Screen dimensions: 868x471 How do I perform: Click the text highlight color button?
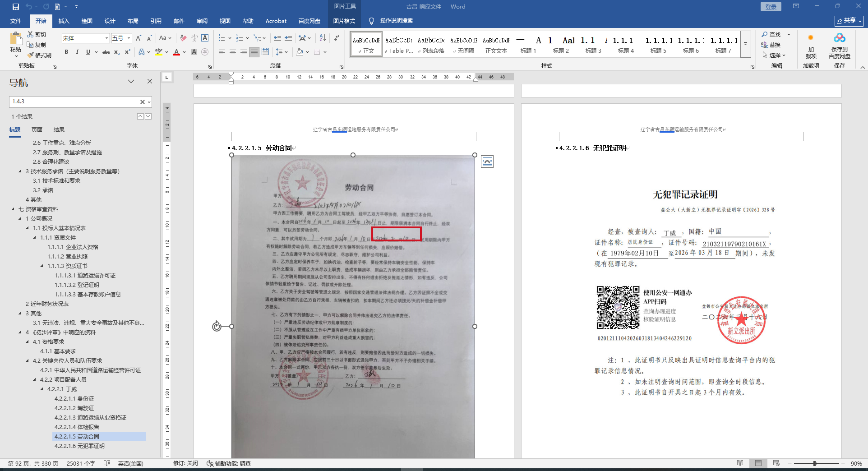[158, 52]
